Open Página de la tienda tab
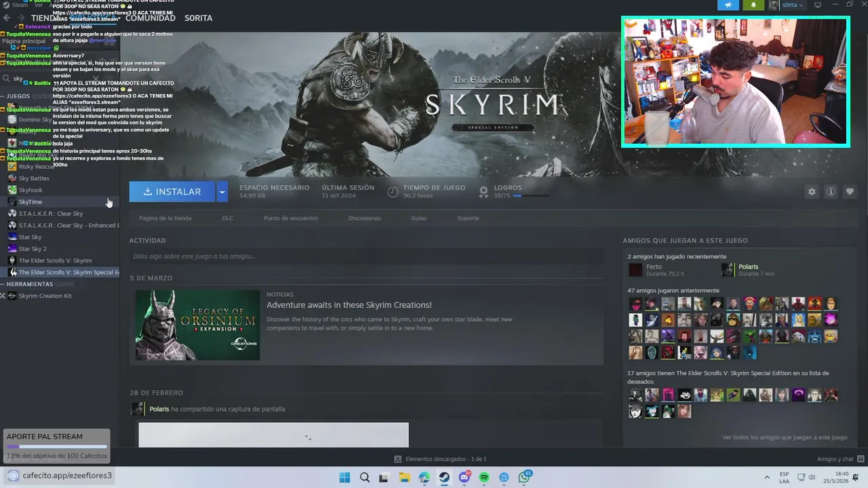 (x=165, y=218)
